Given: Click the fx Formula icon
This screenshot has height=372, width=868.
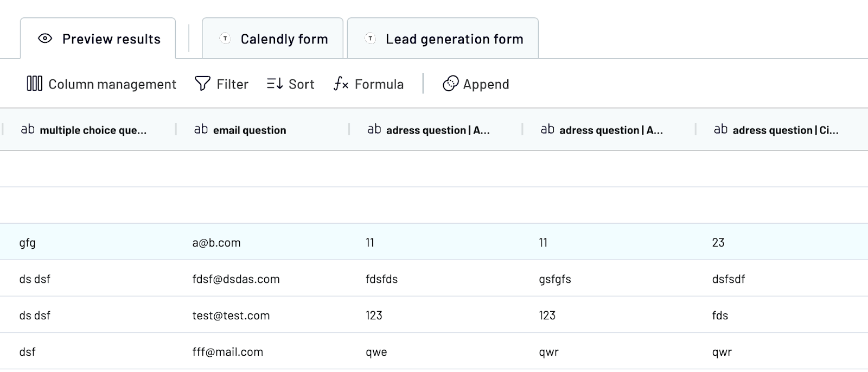Looking at the screenshot, I should point(341,84).
